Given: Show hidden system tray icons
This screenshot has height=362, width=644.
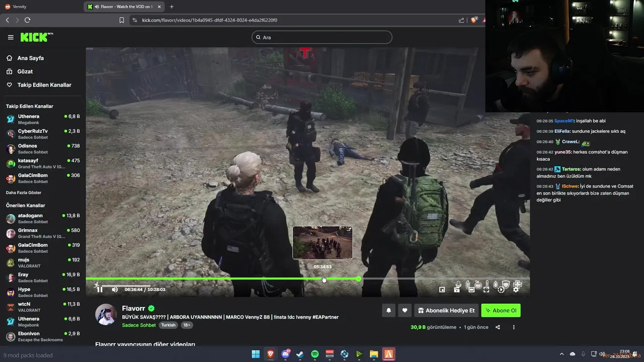Looking at the screenshot, I should coord(562,354).
